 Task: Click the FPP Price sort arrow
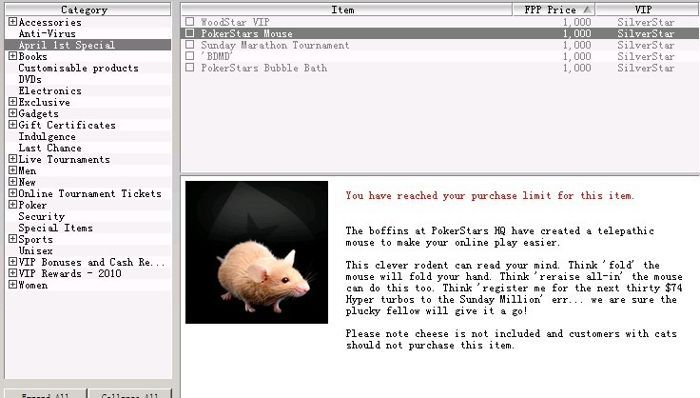tap(588, 9)
